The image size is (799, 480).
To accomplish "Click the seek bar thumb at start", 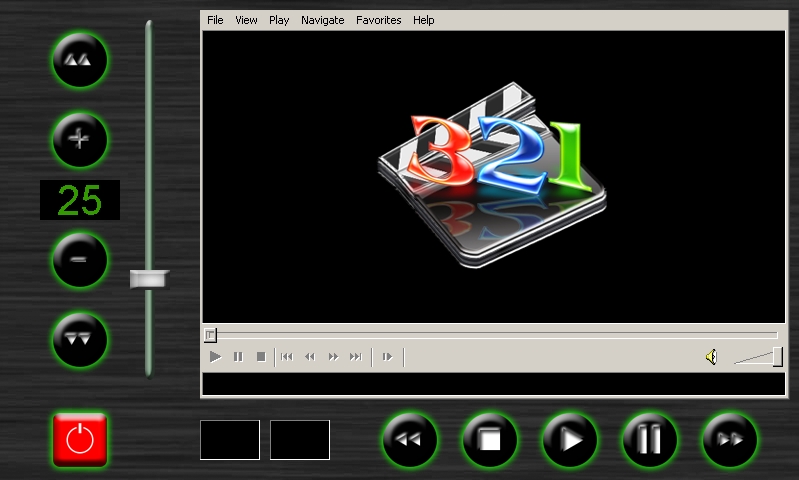I will (210, 335).
